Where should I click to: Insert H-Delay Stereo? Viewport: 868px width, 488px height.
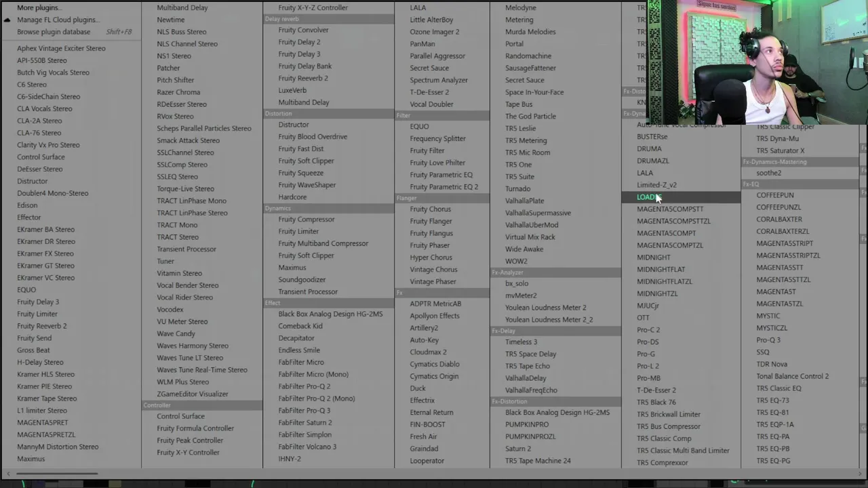click(40, 363)
